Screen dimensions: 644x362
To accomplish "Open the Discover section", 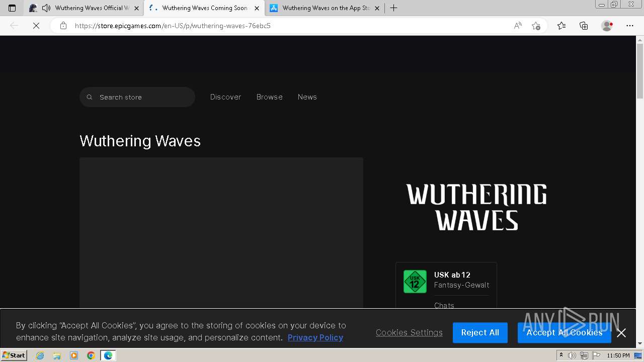I will click(x=225, y=97).
